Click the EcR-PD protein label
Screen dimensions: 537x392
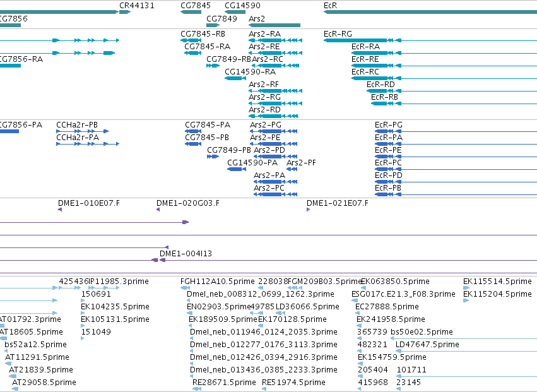click(389, 175)
